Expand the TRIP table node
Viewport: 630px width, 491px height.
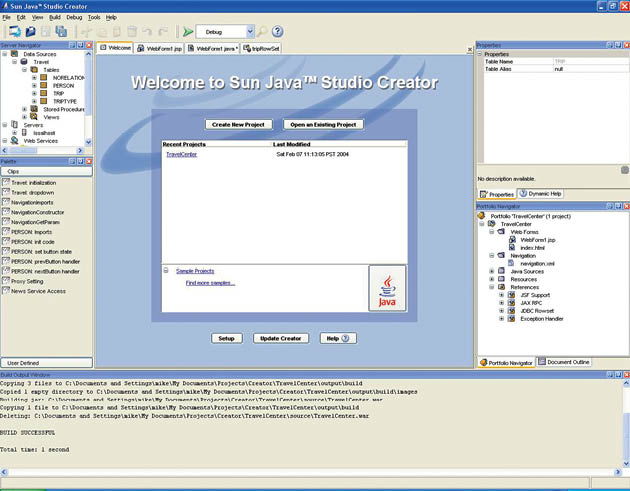click(x=34, y=93)
